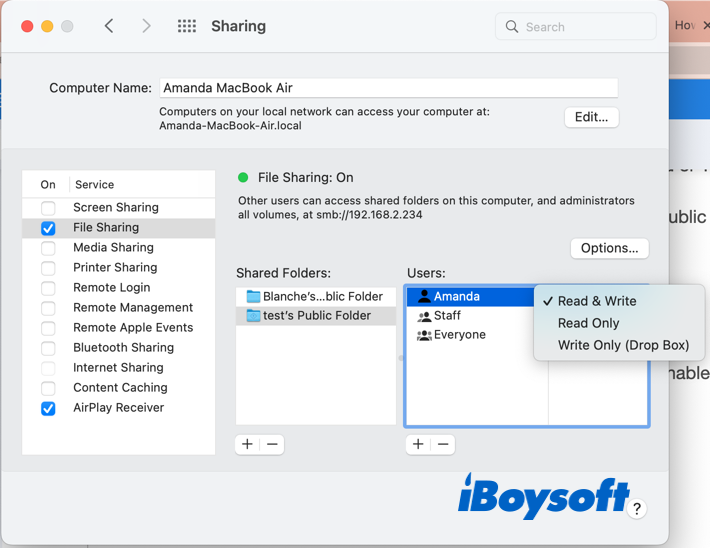Select Bluetooth Sharing service label
The height and width of the screenshot is (548, 710).
tap(123, 347)
